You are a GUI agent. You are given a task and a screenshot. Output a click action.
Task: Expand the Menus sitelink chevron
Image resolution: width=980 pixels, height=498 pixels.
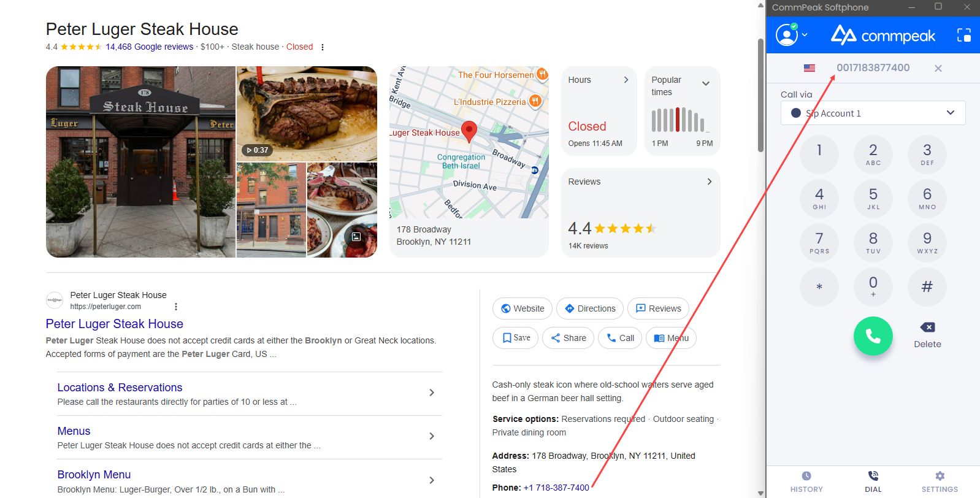coord(432,436)
